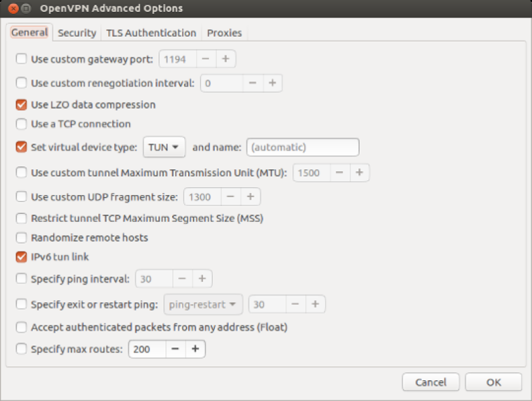The image size is (532, 401).
Task: Enable Randomize remote hosts
Action: click(21, 238)
